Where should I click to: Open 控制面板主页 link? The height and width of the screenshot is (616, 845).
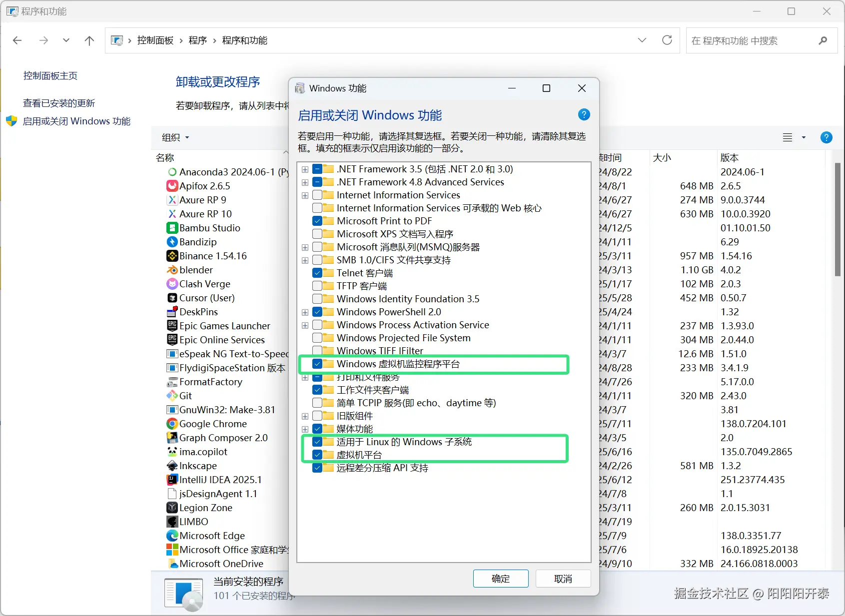coord(50,76)
